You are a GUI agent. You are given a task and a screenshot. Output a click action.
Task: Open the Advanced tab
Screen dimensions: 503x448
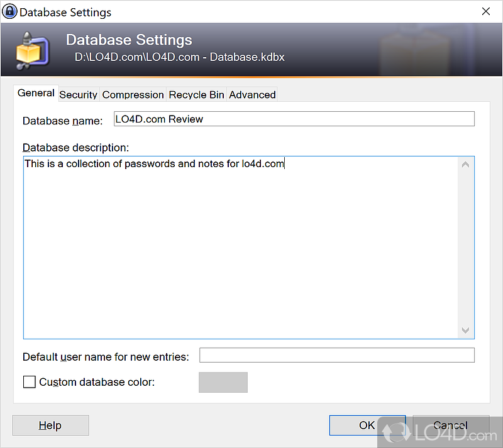pos(252,95)
